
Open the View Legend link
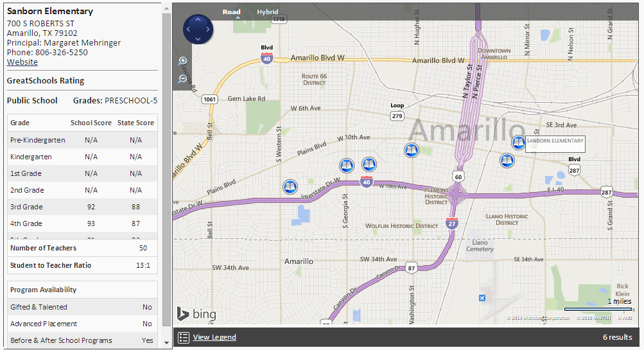(214, 337)
